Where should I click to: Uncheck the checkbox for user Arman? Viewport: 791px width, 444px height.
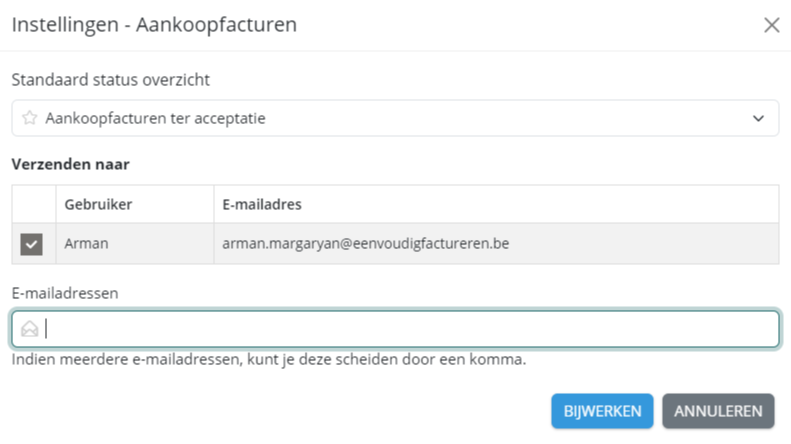32,244
